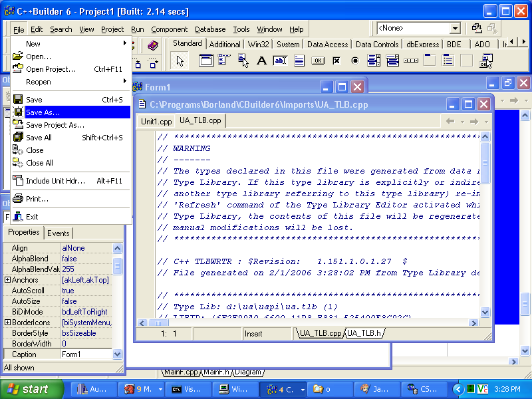Screen dimensions: 532x399
Task: Go forward using UA_TLB editor's right arrow
Action: (x=474, y=121)
